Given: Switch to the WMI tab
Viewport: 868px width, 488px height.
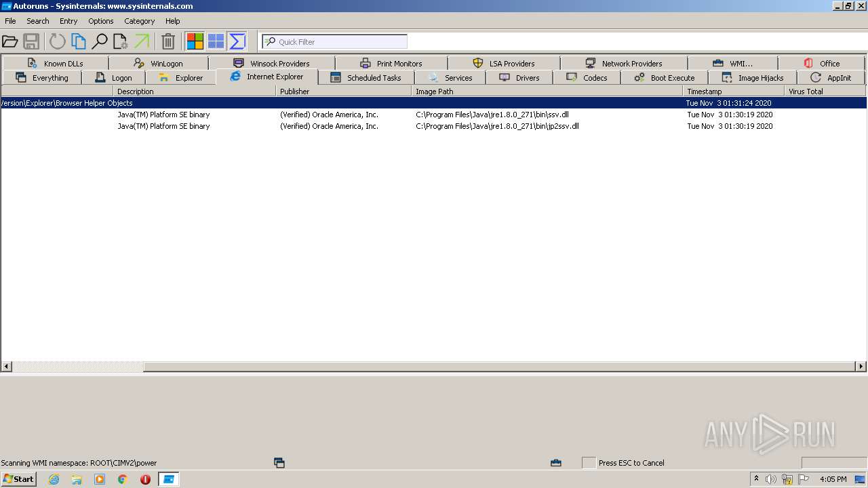Looking at the screenshot, I should coord(732,63).
